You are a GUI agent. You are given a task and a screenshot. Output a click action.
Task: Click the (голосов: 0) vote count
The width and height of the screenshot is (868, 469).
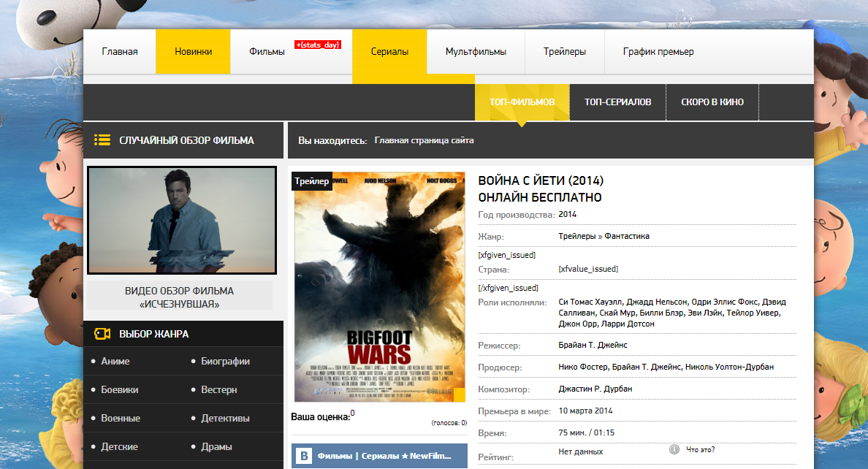449,423
